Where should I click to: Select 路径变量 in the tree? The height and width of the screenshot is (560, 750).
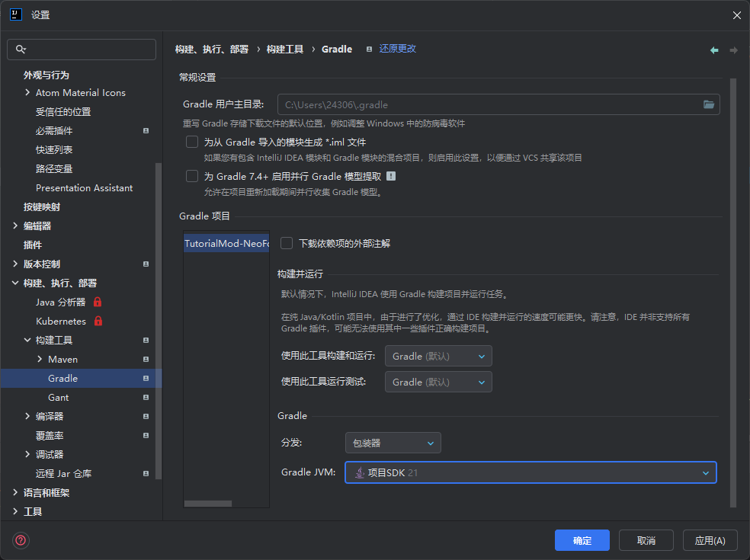(54, 169)
